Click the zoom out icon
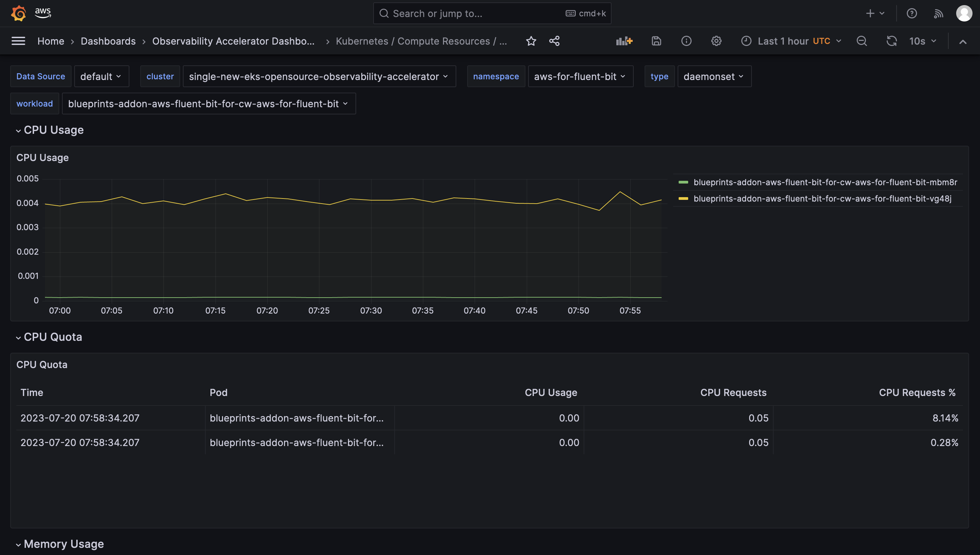Screen dimensions: 980x555 coord(862,41)
